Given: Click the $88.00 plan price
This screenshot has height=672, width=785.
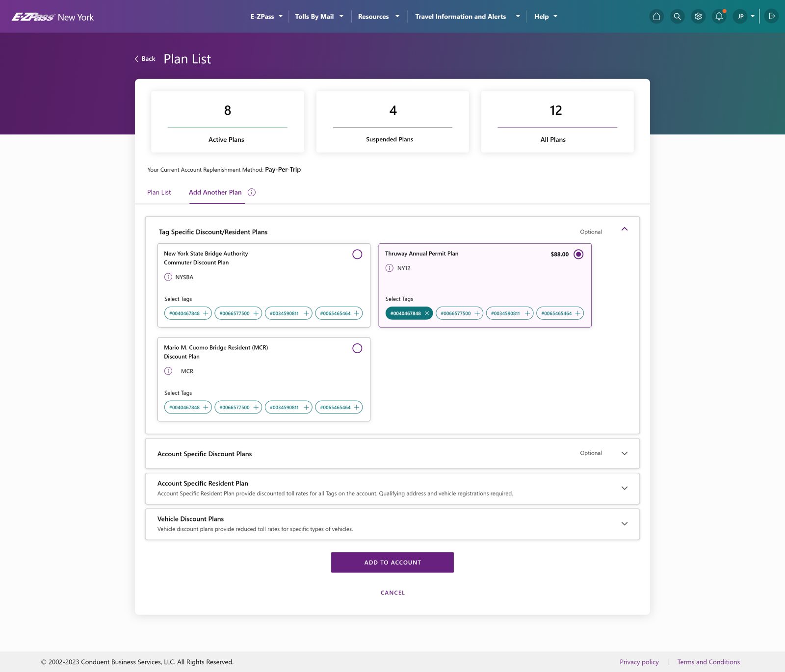Looking at the screenshot, I should pyautogui.click(x=560, y=254).
